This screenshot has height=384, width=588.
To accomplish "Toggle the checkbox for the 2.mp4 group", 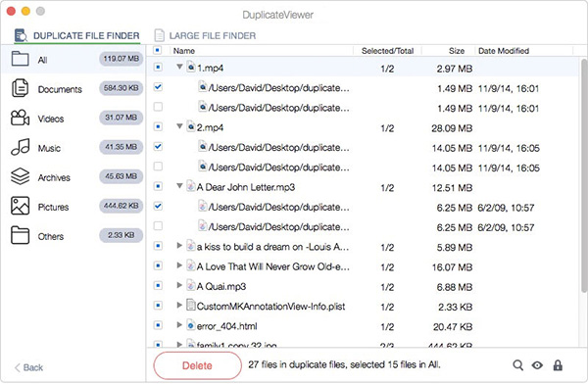I will [x=158, y=126].
